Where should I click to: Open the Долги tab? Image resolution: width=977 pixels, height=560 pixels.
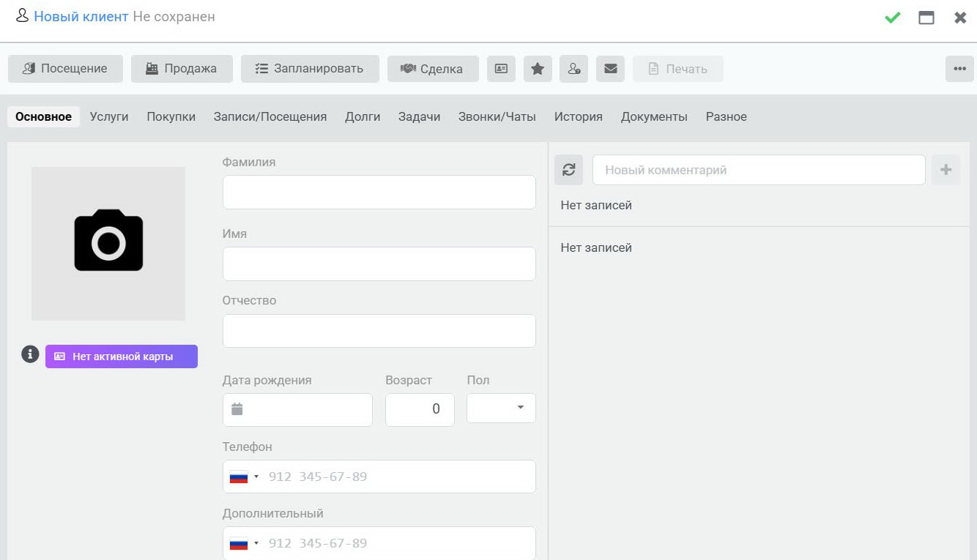coord(363,116)
